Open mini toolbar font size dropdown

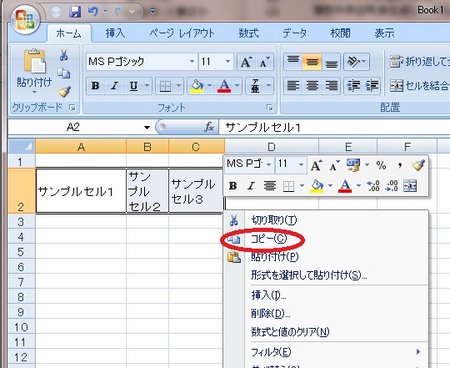coord(301,164)
